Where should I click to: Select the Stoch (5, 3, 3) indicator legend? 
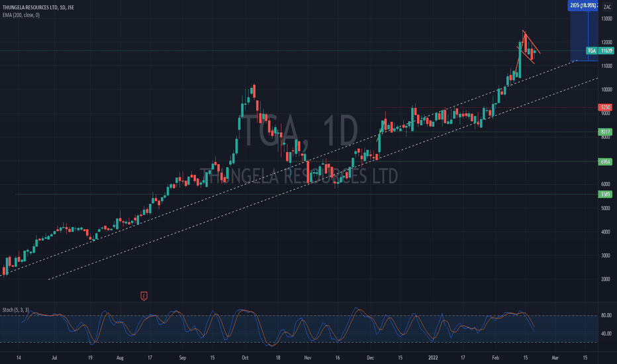click(16, 310)
